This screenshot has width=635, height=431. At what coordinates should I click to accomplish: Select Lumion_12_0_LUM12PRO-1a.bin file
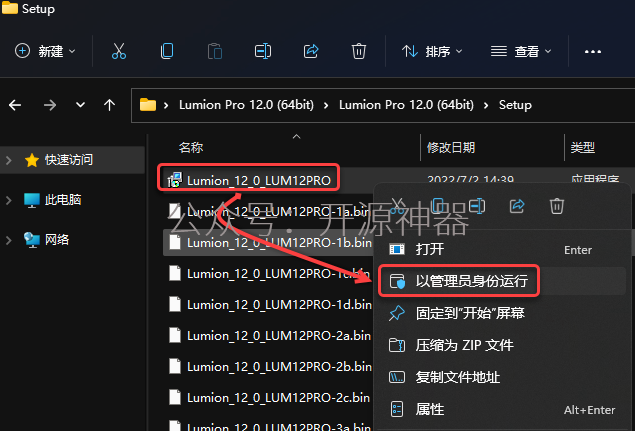[278, 211]
